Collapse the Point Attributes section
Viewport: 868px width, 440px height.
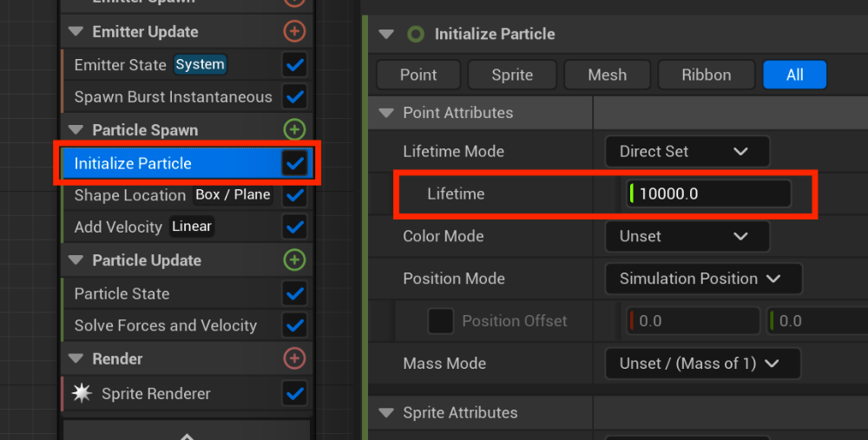[386, 113]
